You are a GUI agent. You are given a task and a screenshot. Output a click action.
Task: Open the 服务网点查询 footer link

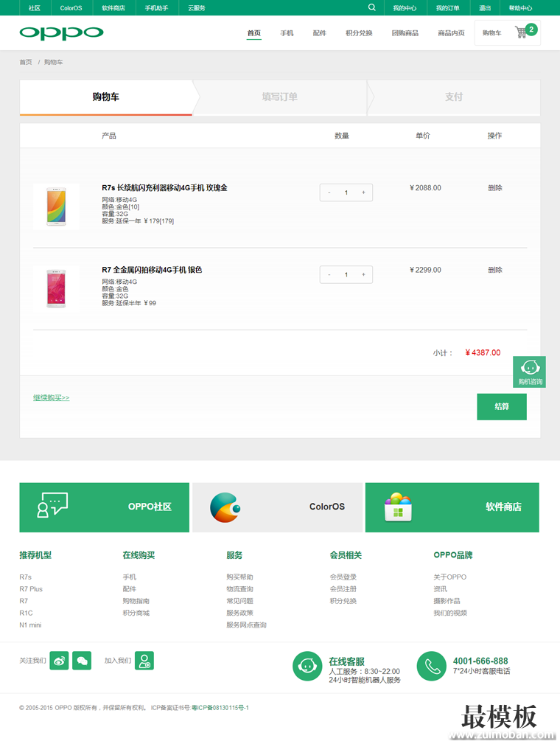[246, 625]
